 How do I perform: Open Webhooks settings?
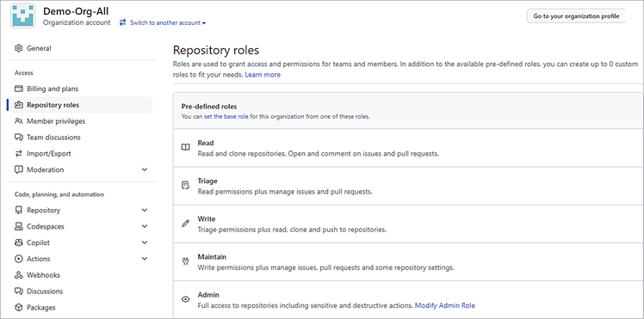click(x=44, y=275)
